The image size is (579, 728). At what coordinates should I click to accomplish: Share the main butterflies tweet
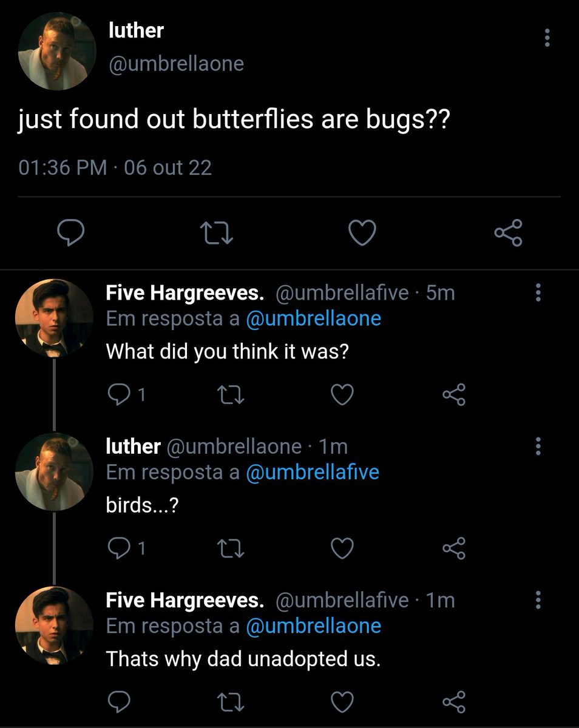[509, 234]
